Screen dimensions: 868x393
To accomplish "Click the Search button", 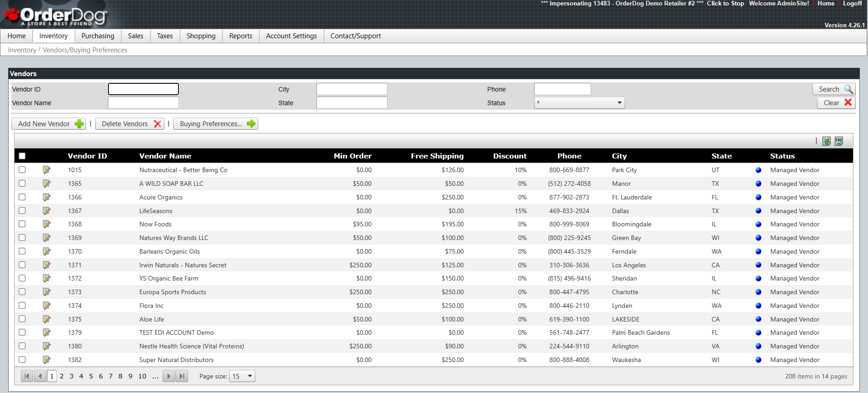I will tap(834, 89).
